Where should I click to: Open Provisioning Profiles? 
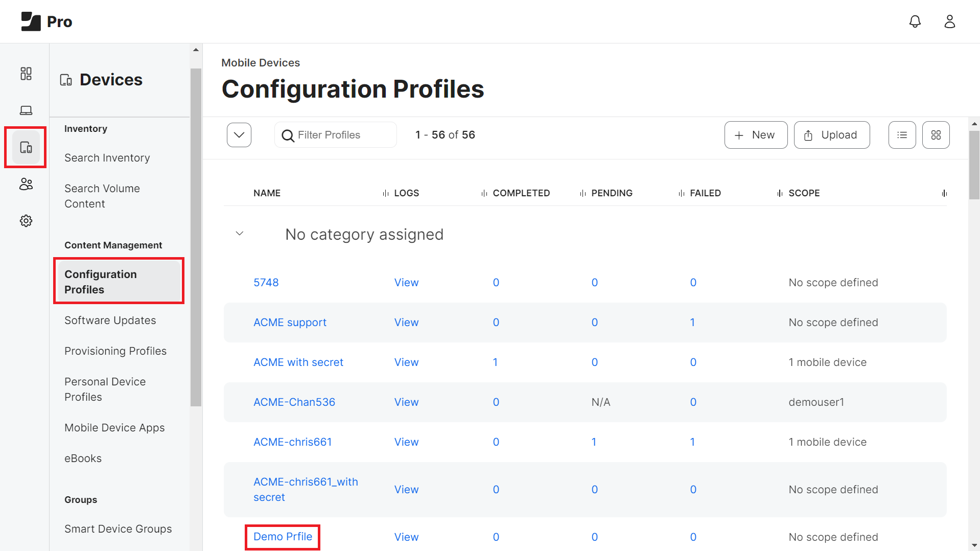[115, 351]
